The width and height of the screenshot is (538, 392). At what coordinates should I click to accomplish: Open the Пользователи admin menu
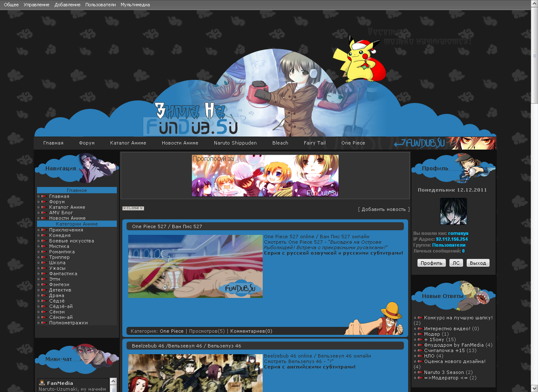pos(100,5)
